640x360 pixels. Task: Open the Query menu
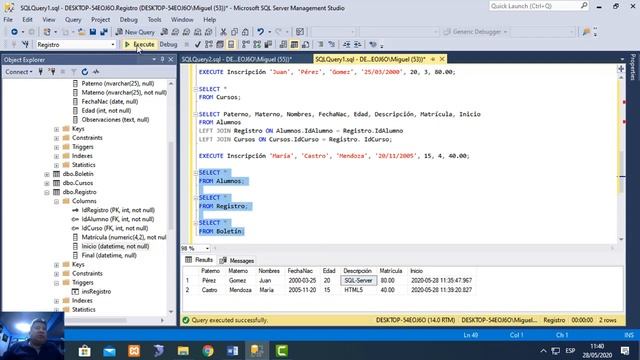(x=73, y=20)
